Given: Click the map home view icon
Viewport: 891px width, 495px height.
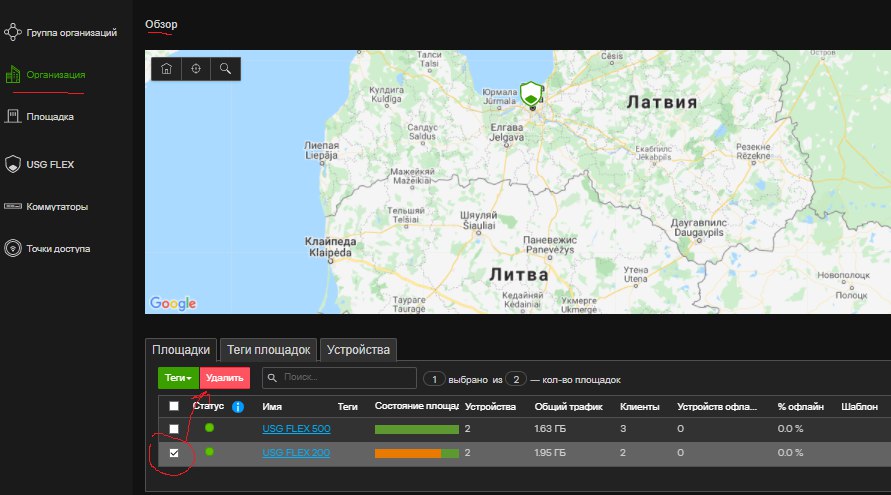Looking at the screenshot, I should coord(166,68).
